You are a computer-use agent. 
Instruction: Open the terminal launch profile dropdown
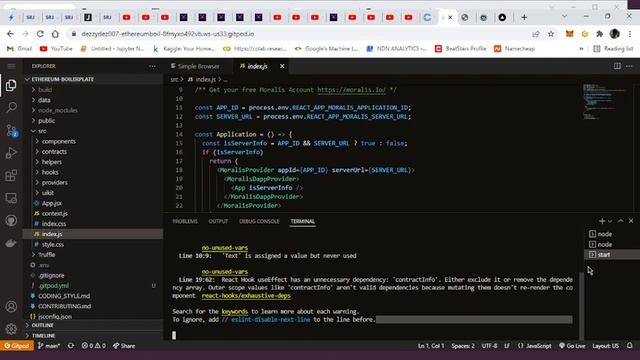(610, 221)
